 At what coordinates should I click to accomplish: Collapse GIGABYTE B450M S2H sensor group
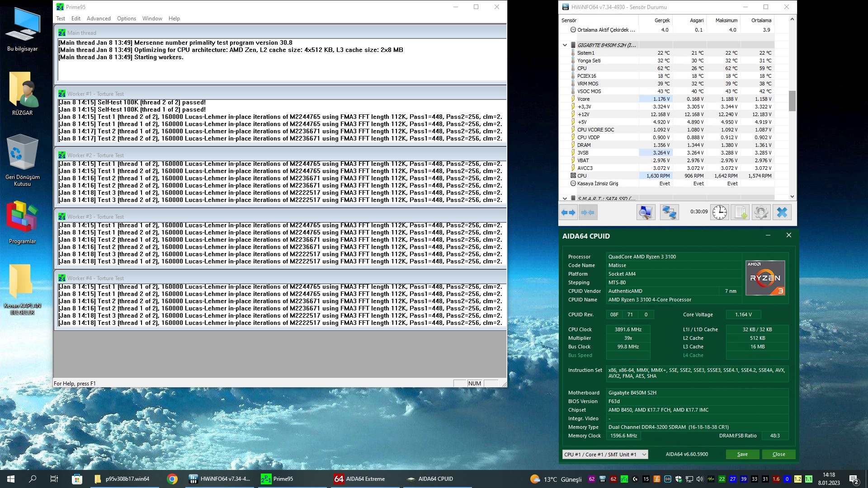tap(565, 45)
